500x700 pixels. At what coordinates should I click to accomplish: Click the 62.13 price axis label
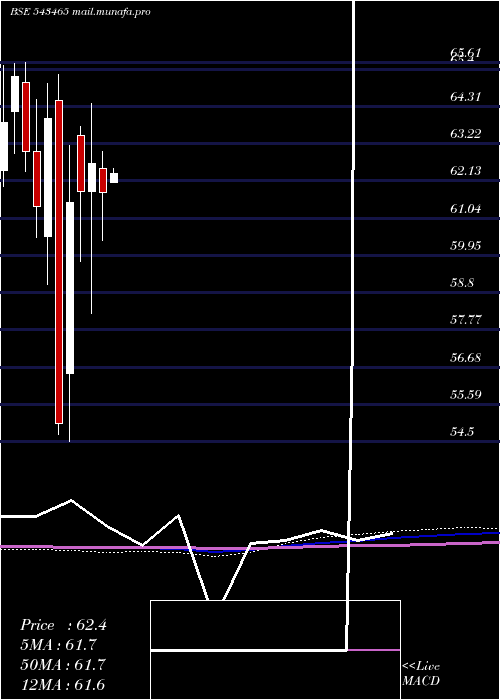(x=466, y=171)
